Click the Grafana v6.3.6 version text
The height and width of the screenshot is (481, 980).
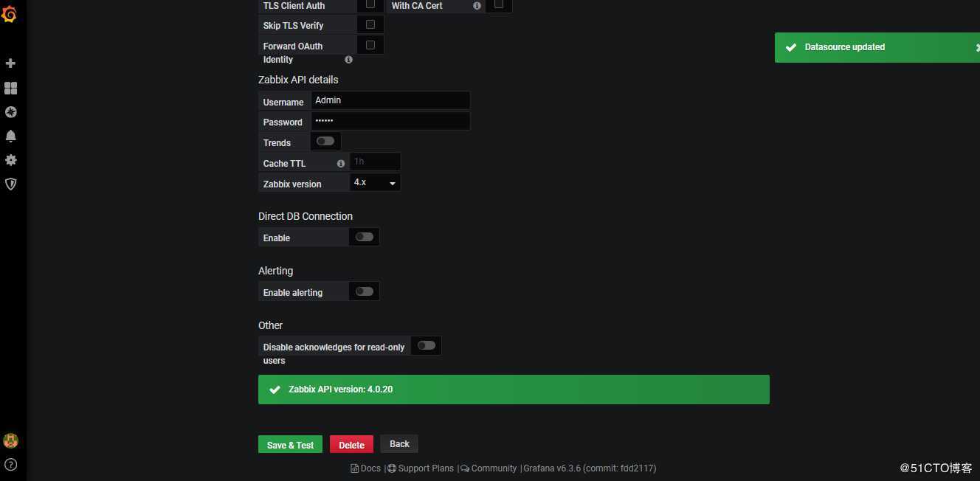pos(590,468)
